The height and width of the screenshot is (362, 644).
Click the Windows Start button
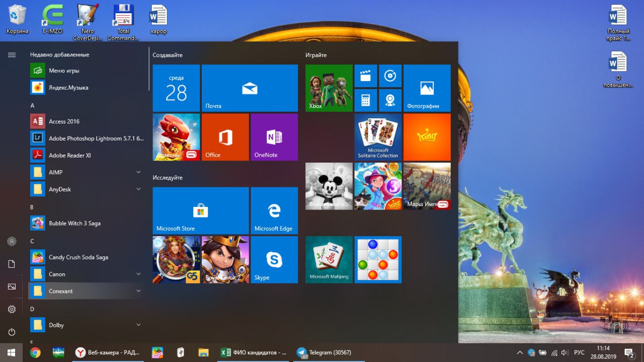coord(12,352)
